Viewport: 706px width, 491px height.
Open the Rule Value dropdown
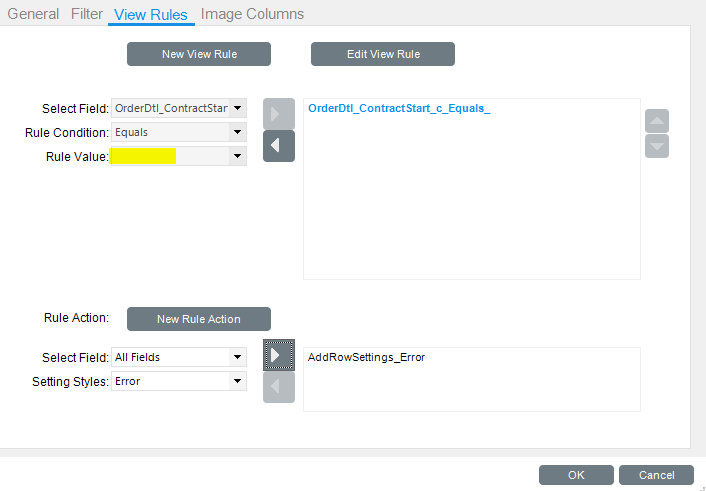(237, 156)
